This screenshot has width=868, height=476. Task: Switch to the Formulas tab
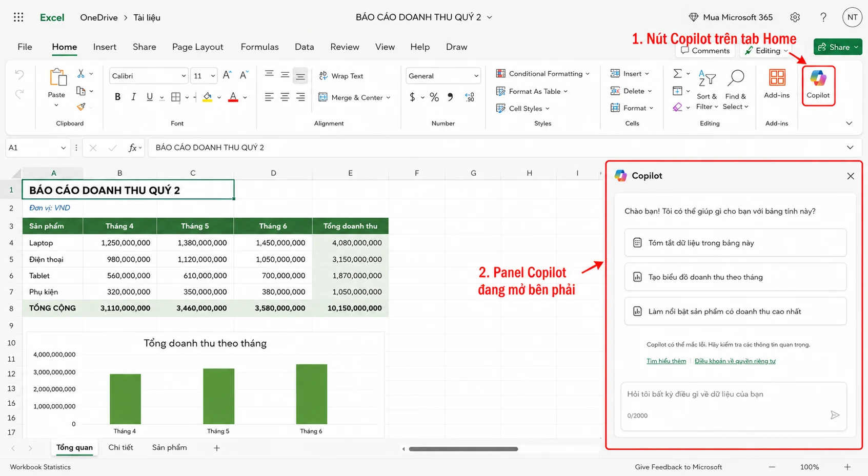[x=259, y=47]
